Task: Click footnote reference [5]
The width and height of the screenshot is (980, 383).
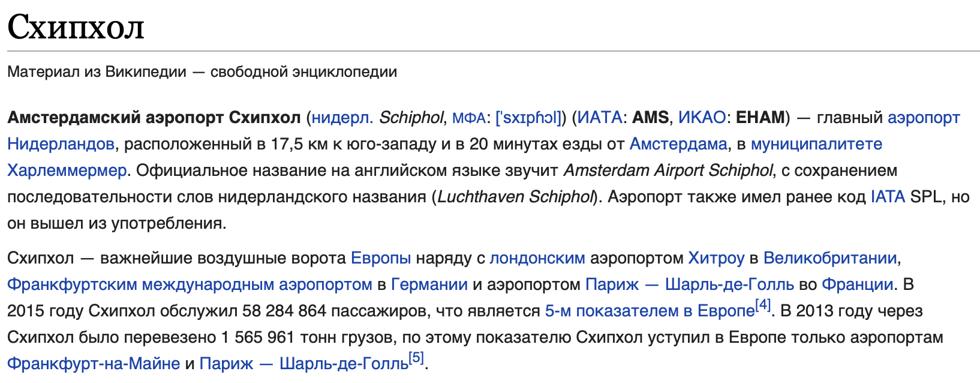Action: [x=416, y=358]
